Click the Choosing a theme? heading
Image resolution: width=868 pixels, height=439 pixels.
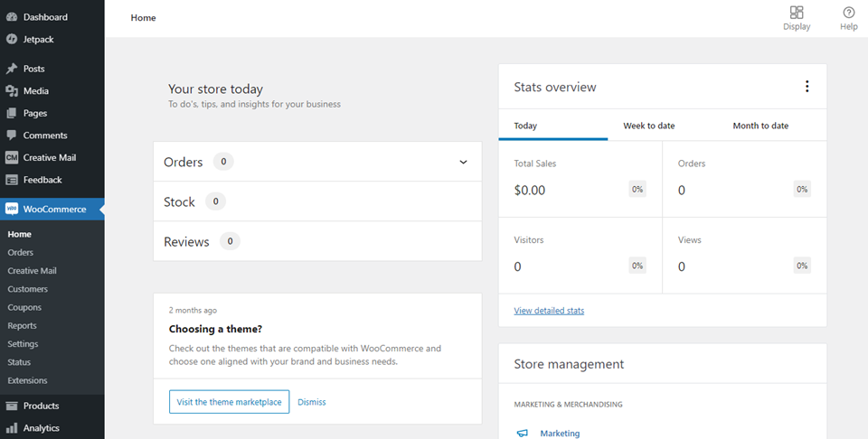(x=215, y=329)
